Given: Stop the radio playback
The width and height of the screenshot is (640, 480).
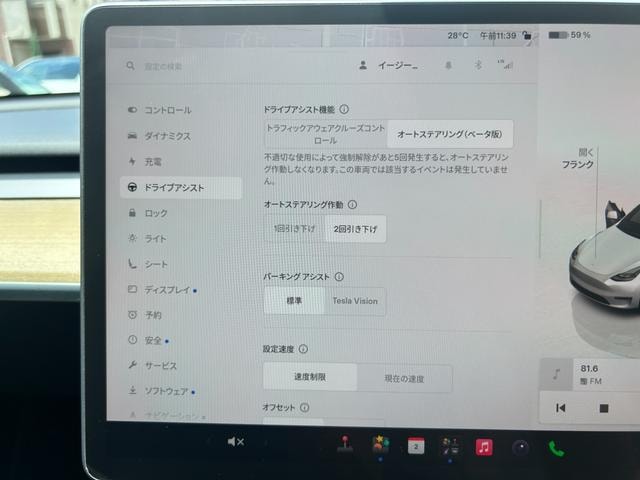Looking at the screenshot, I should click(604, 408).
